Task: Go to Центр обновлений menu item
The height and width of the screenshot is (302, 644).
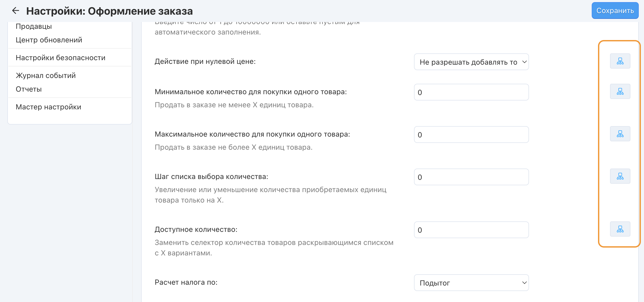Action: click(x=49, y=40)
